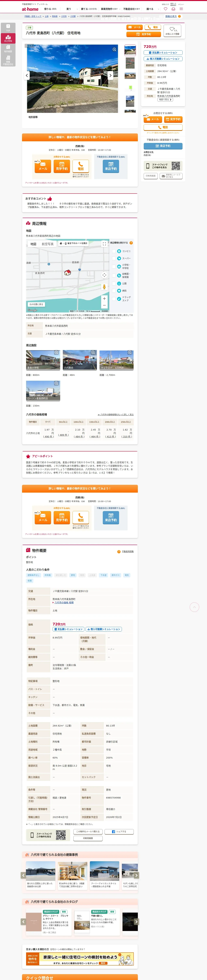207x980 pixels.
Task: Expand 借りる menu in header
Action: (50, 9)
